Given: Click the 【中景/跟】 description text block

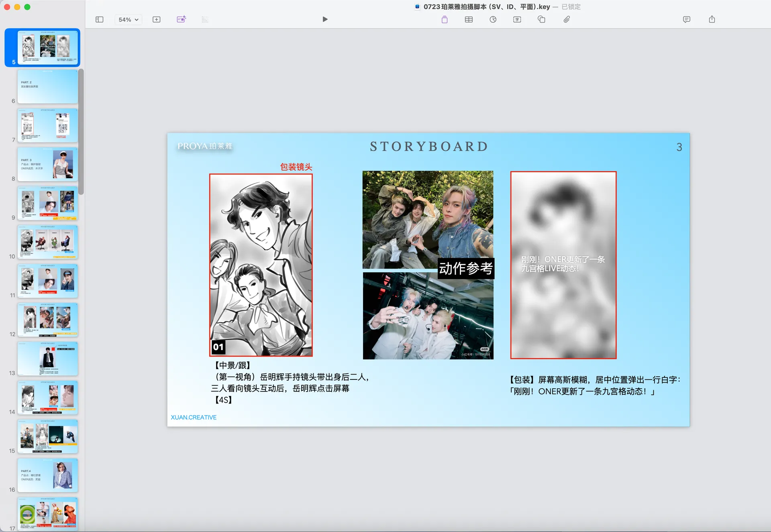Looking at the screenshot, I should tap(290, 383).
